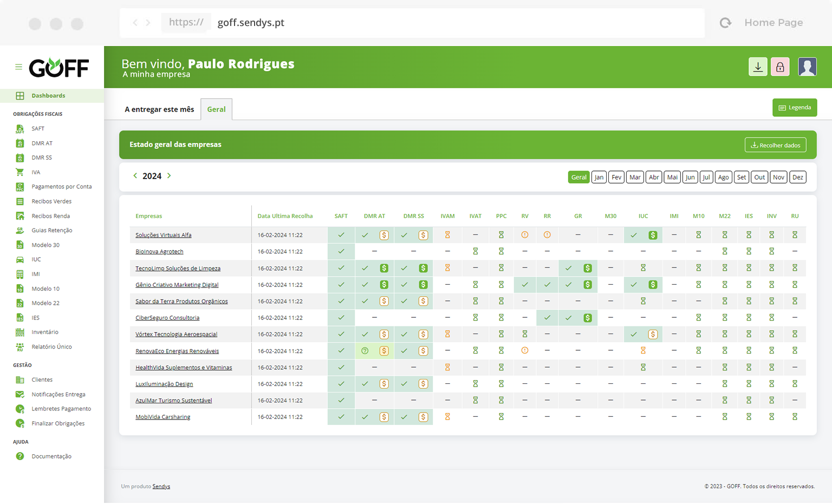Open Vórtex Tecnologia Aeroespacial link
This screenshot has width=832, height=504.
click(x=176, y=335)
